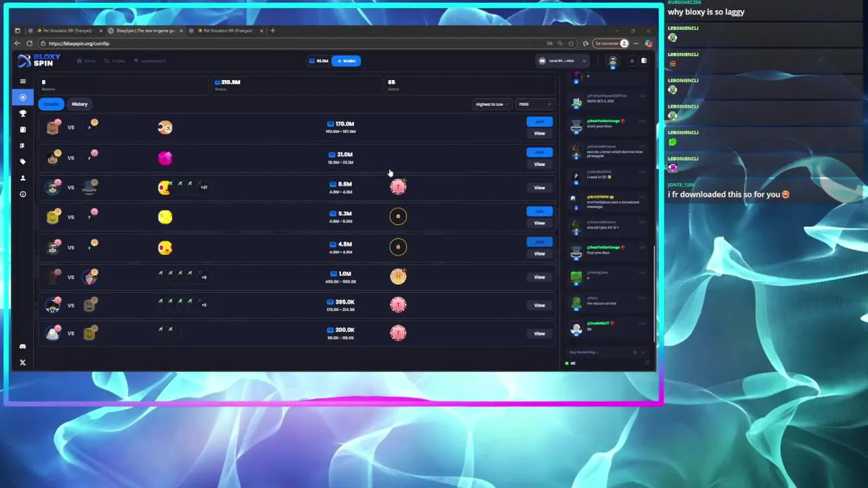Open Leaderboard in the top navigation

[x=150, y=61]
